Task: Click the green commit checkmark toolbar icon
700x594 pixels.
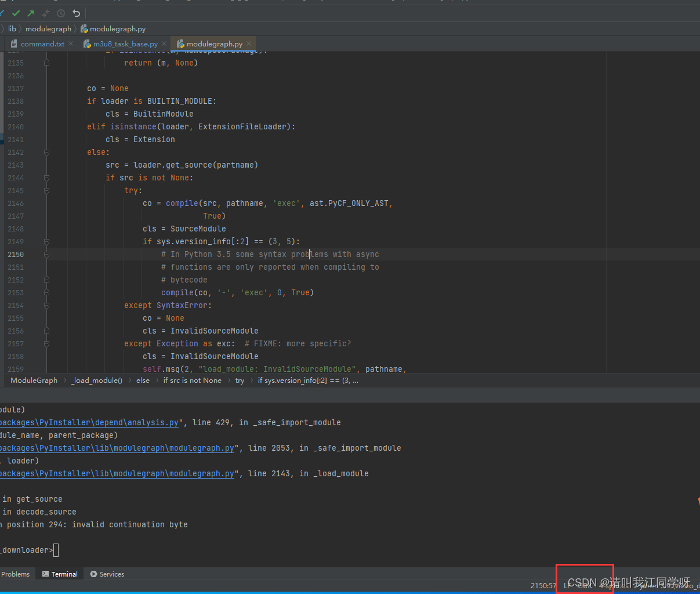Action: [16, 13]
